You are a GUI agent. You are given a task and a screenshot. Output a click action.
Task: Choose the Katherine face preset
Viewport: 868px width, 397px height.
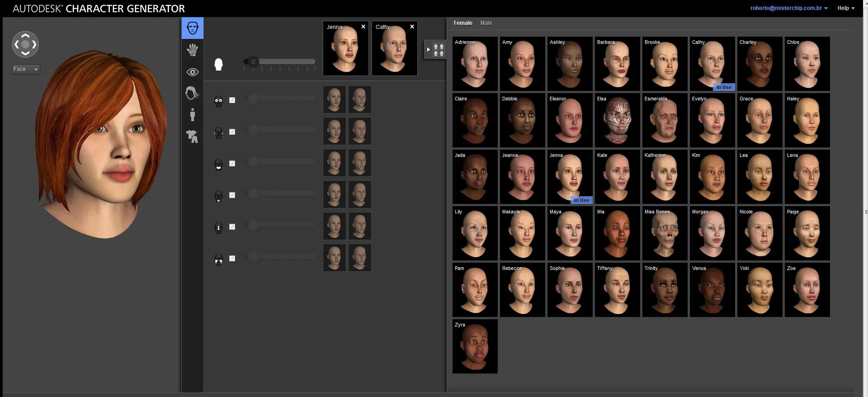coord(665,177)
